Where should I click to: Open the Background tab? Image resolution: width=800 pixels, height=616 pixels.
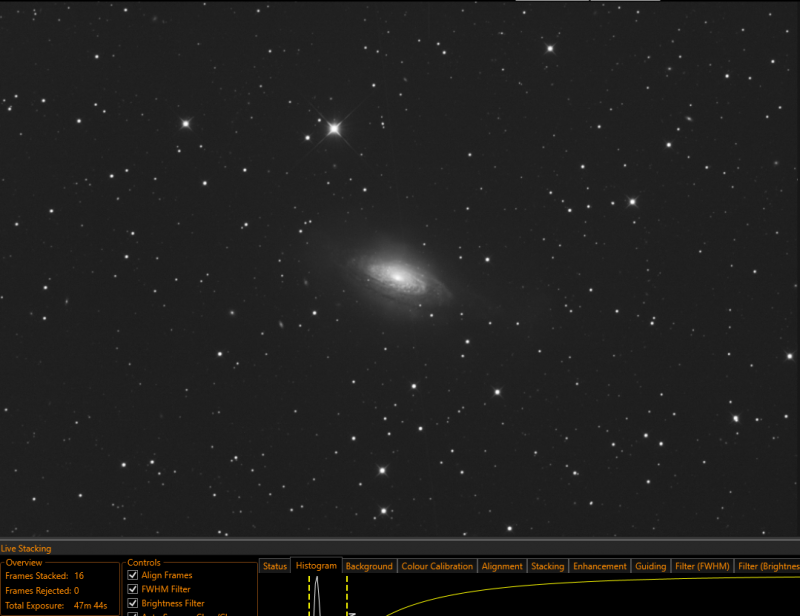pyautogui.click(x=369, y=566)
